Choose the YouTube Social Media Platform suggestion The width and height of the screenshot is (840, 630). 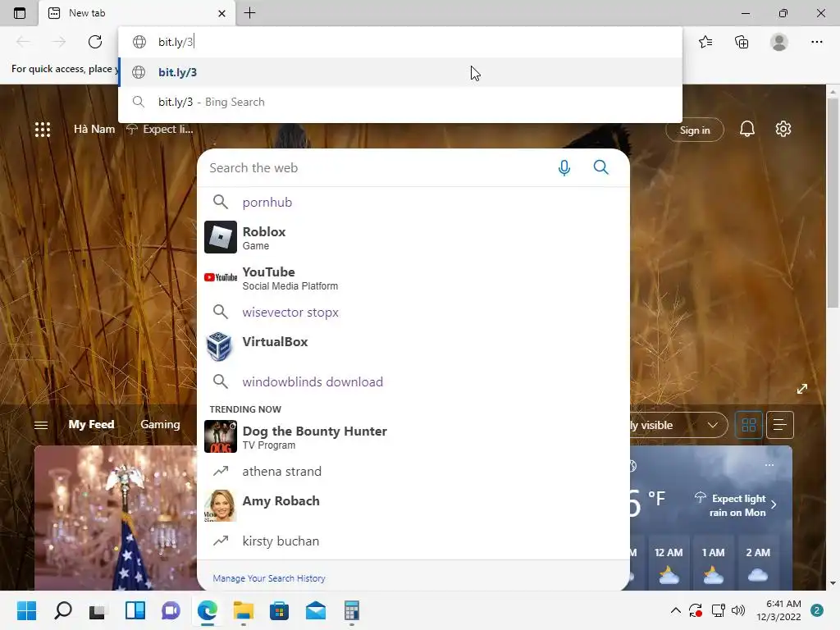point(413,277)
